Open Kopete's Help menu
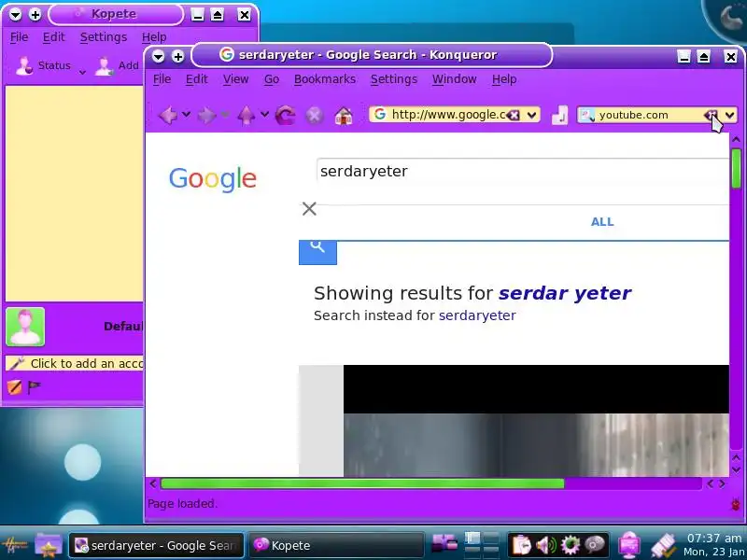 (x=154, y=37)
